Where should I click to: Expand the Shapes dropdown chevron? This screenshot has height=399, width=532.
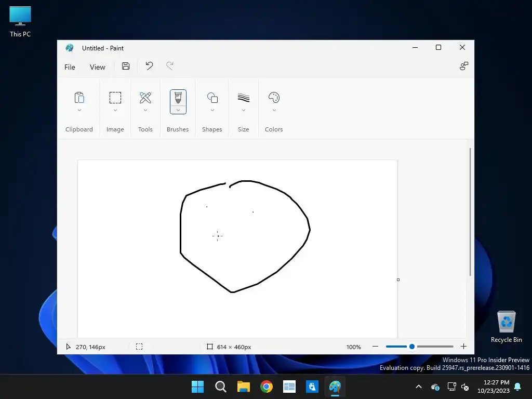coord(212,110)
